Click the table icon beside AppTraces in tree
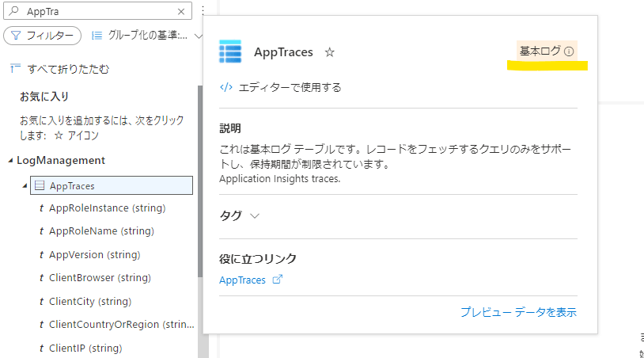This screenshot has width=644, height=358. [40, 185]
